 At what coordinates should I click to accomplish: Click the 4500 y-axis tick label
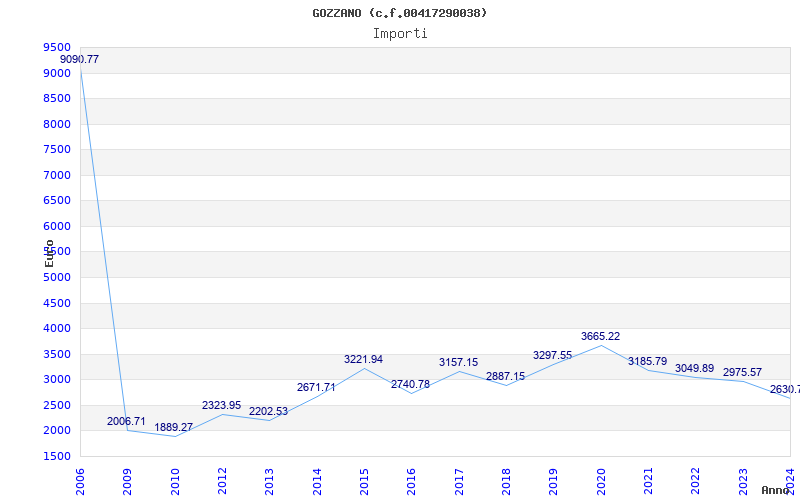point(57,304)
